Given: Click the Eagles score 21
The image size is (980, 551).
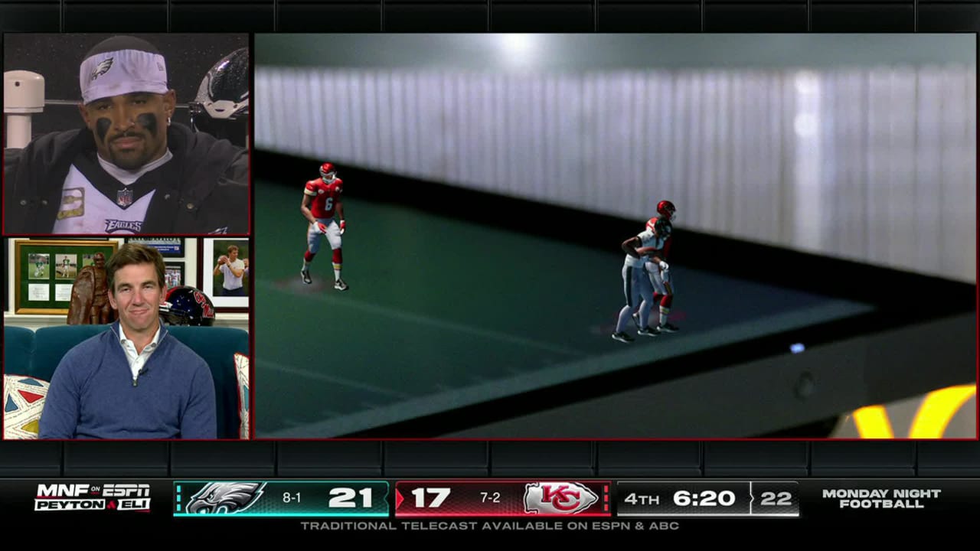Looking at the screenshot, I should pos(350,498).
